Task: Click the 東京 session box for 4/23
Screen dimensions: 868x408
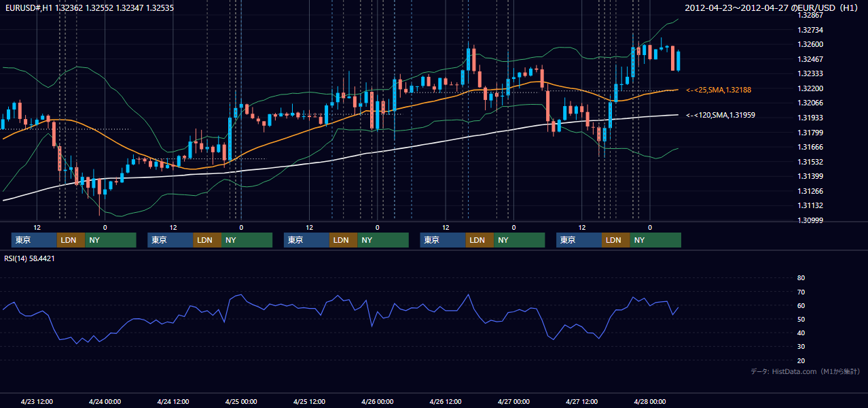Action: pyautogui.click(x=34, y=240)
